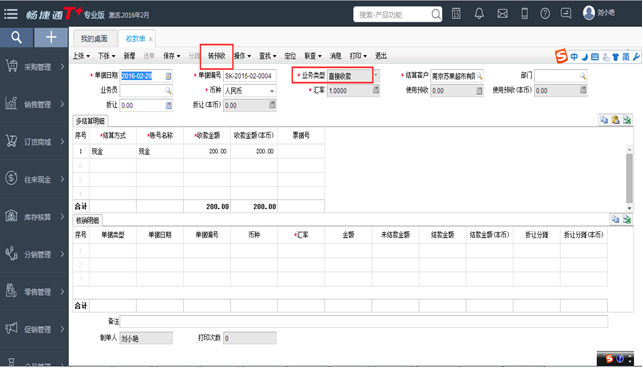
Task: Open the date picker for 单据日期
Action: (x=168, y=76)
